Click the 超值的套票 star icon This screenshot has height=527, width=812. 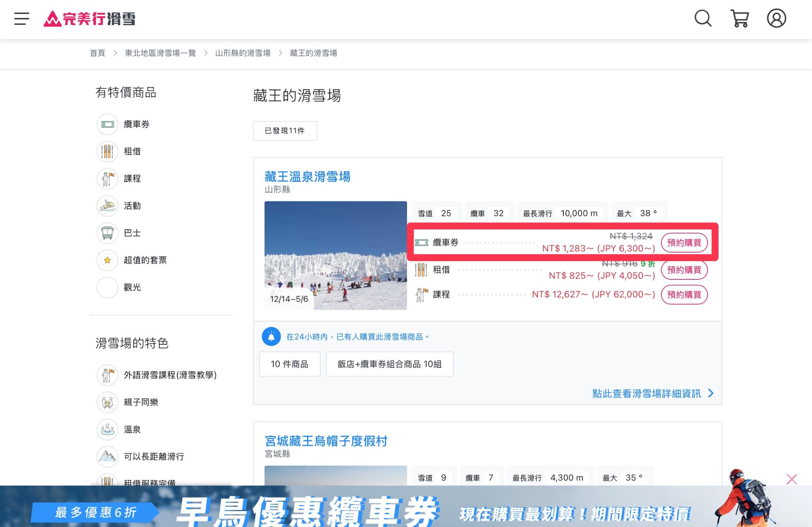pos(107,260)
